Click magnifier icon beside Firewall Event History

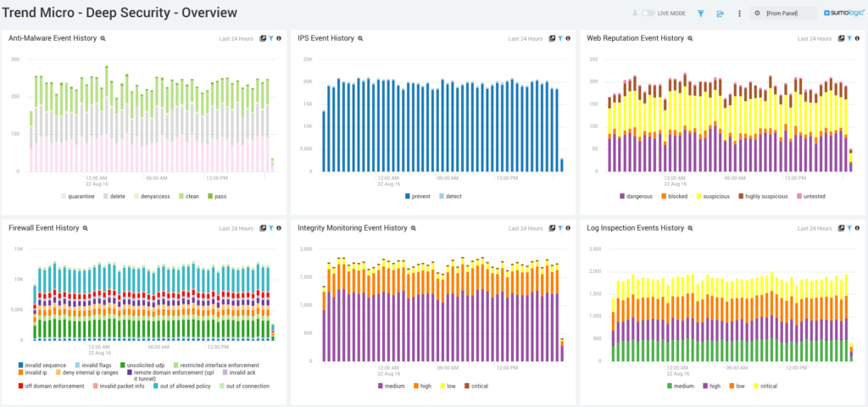(86, 228)
